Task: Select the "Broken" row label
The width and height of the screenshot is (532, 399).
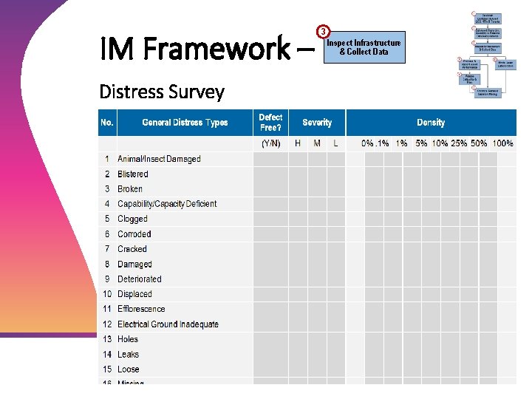Action: click(x=130, y=189)
